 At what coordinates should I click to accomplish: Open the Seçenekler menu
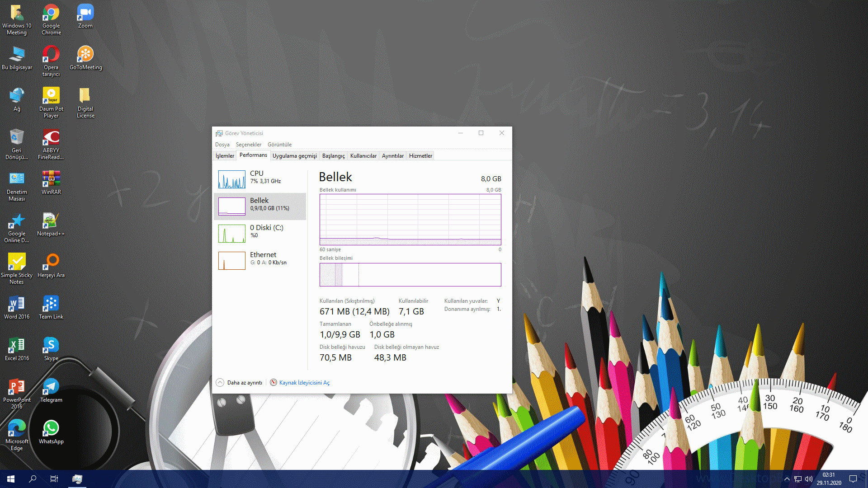pyautogui.click(x=248, y=145)
